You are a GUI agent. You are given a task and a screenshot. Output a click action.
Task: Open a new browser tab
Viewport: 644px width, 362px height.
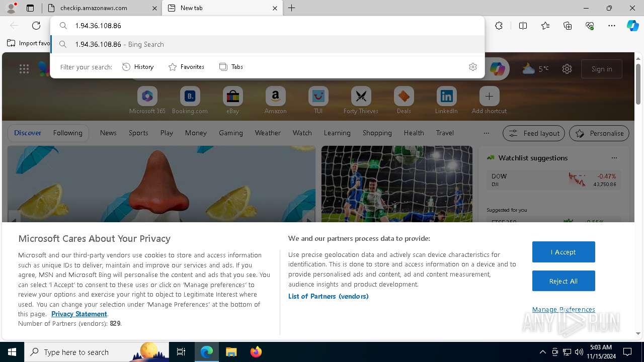pos(292,8)
